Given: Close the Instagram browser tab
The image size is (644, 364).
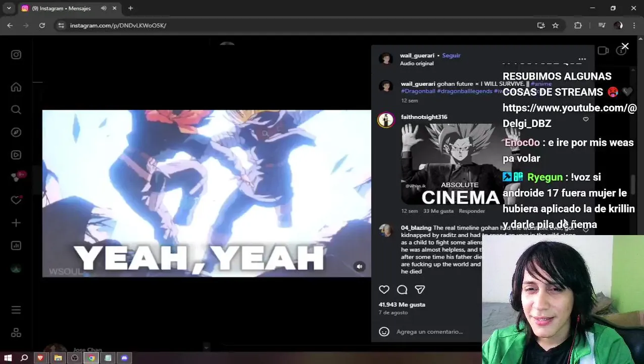Looking at the screenshot, I should (x=115, y=9).
